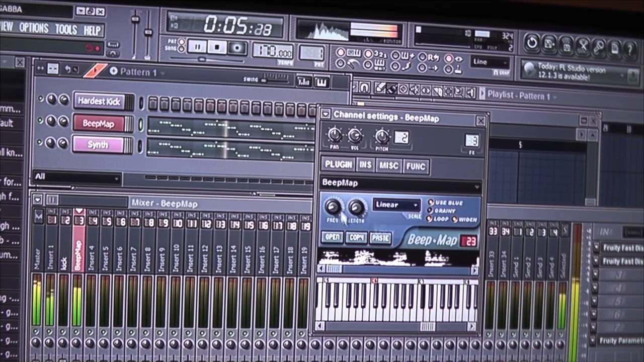Select the zoom tool in the playlist toolbar

click(x=459, y=92)
